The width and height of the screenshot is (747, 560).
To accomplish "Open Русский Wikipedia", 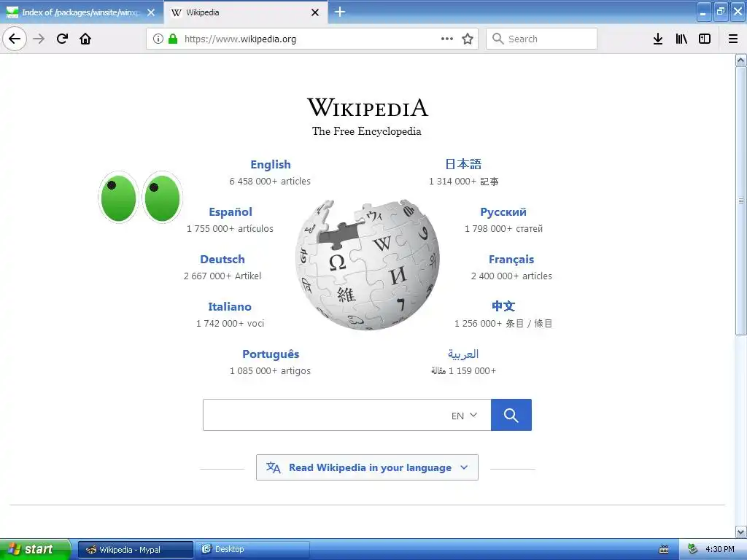I will pos(503,212).
